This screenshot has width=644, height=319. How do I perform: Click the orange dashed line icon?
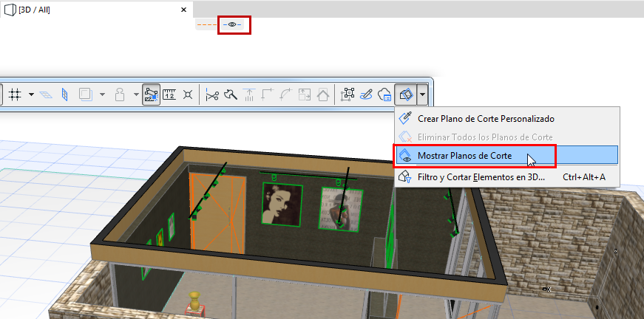[x=206, y=25]
